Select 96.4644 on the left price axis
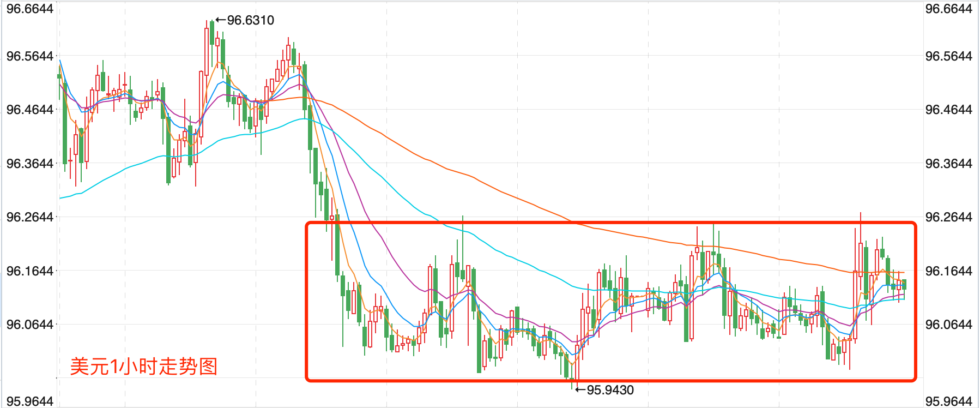This screenshot has width=980, height=408. (30, 110)
